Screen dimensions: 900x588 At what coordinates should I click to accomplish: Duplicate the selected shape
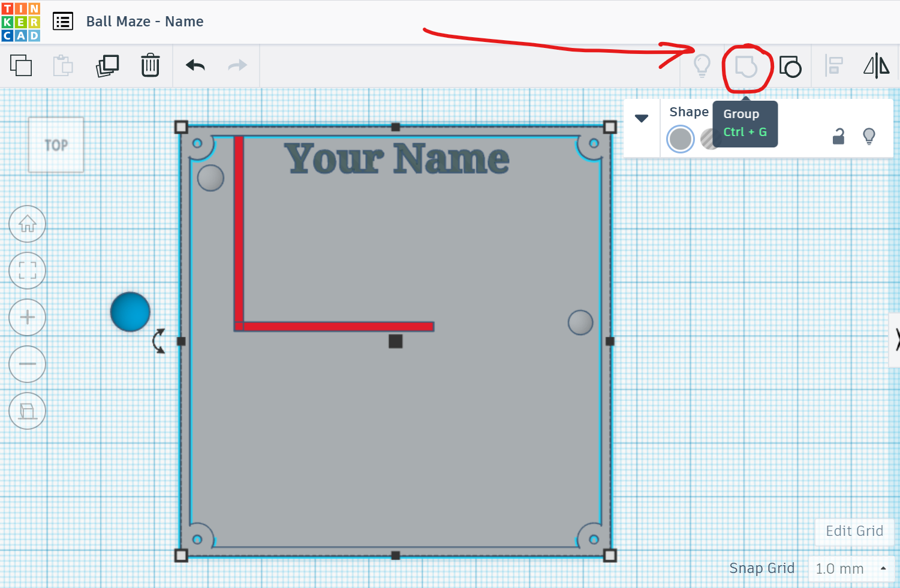(107, 66)
